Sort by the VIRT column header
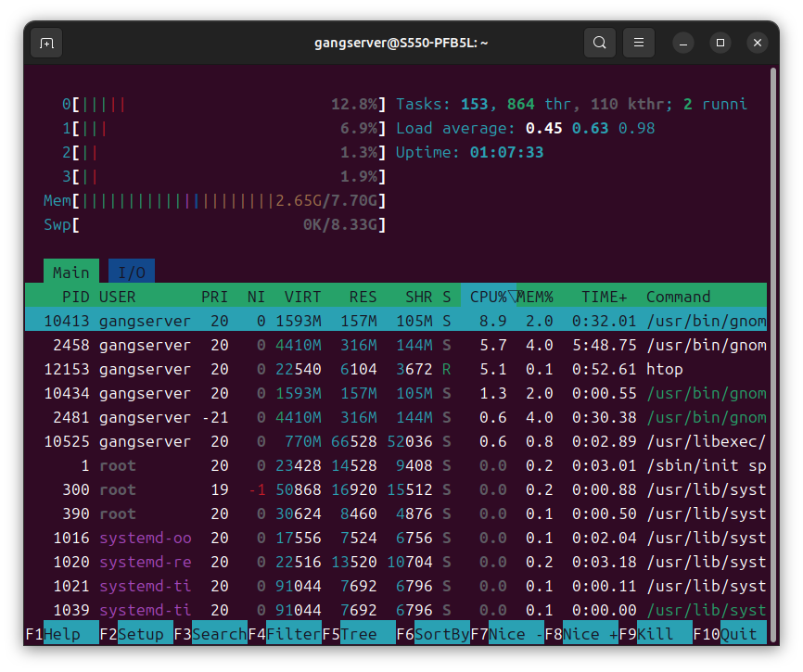Viewport: 803px width, 672px height. pyautogui.click(x=302, y=297)
